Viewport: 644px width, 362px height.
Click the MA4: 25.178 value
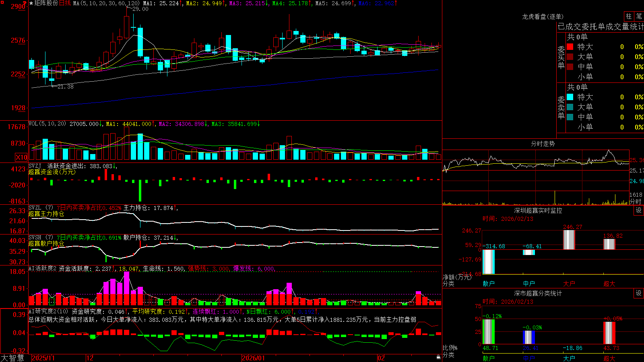click(x=291, y=3)
